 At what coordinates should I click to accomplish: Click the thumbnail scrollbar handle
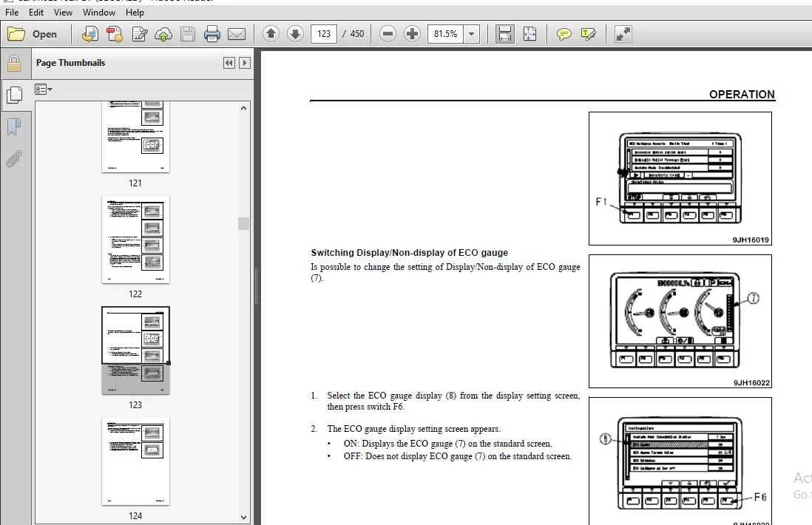tap(243, 223)
